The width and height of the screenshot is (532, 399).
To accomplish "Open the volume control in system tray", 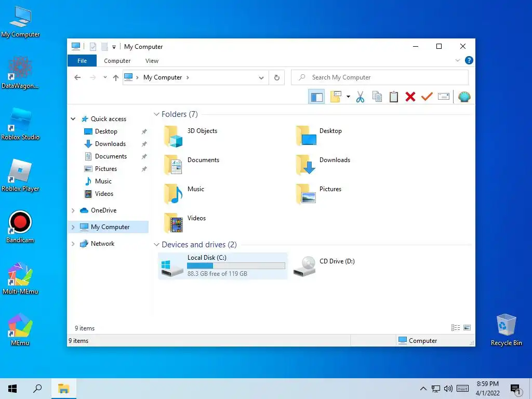I will point(448,389).
